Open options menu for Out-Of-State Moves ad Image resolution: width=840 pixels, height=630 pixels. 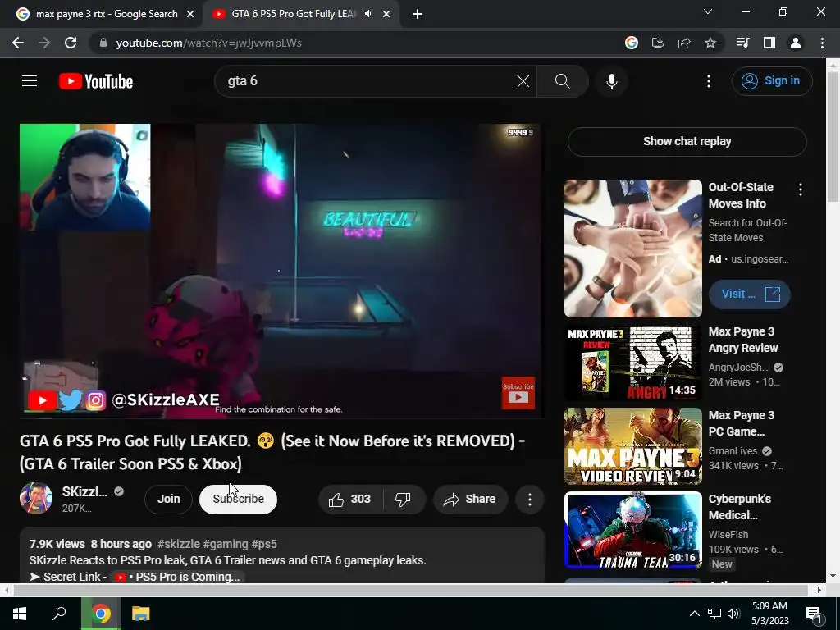(x=801, y=189)
